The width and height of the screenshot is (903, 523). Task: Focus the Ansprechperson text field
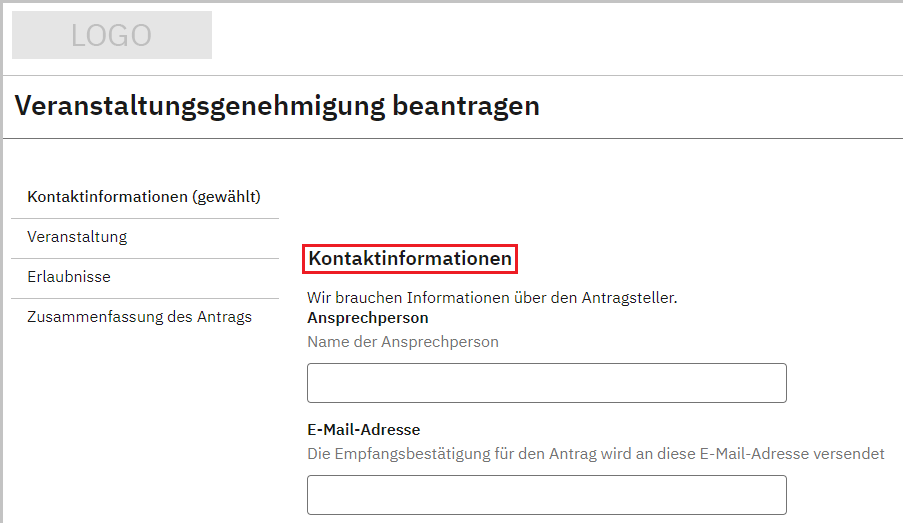pos(546,383)
